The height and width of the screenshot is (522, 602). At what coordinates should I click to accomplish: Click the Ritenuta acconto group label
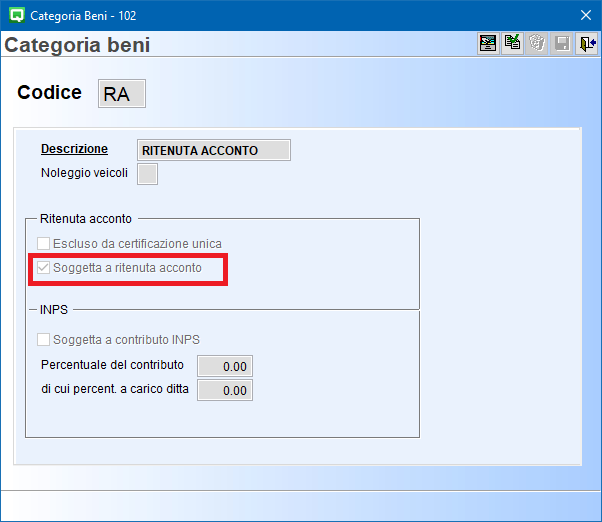[86, 218]
